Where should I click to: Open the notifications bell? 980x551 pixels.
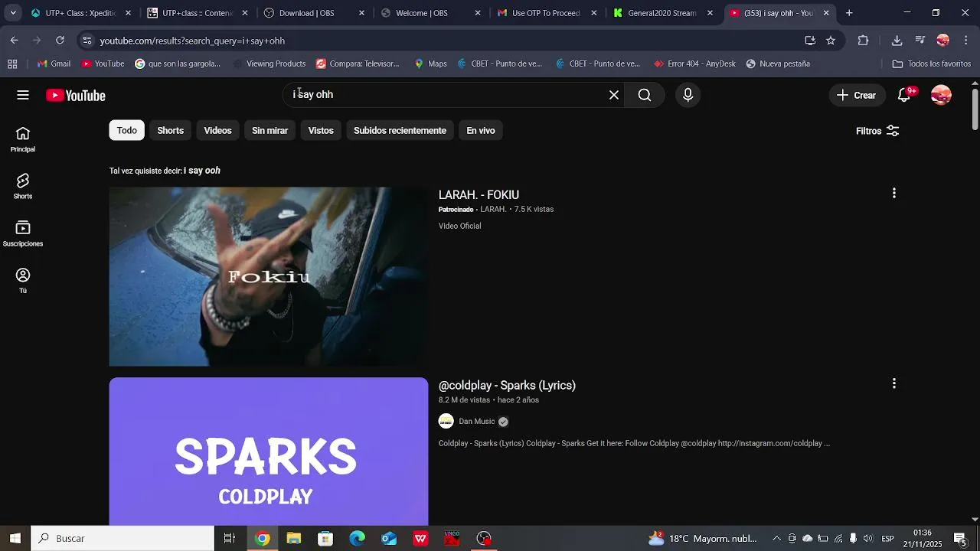[904, 95]
